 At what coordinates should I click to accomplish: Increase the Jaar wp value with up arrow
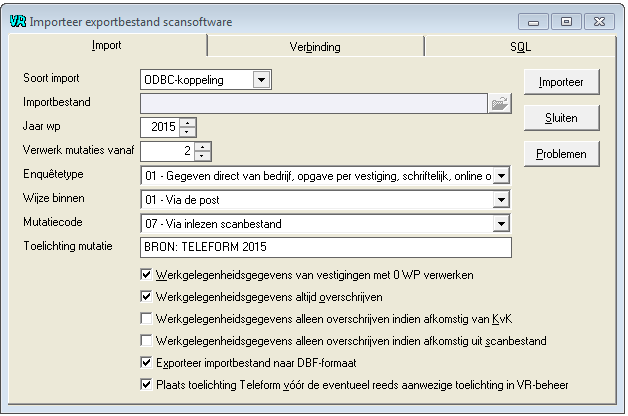pos(187,123)
